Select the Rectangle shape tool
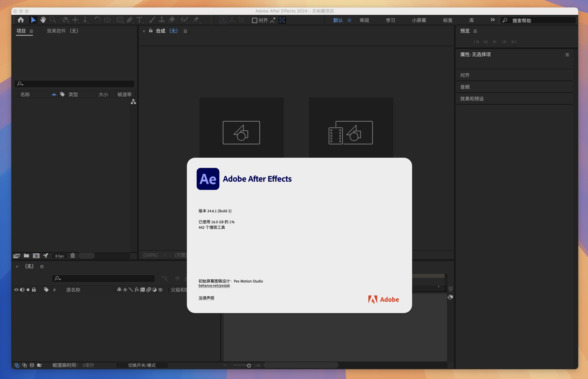Image resolution: width=588 pixels, height=379 pixels. [120, 20]
